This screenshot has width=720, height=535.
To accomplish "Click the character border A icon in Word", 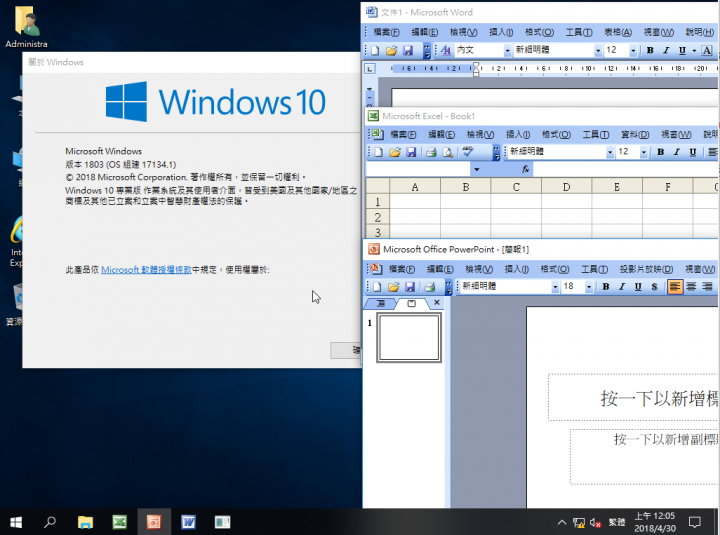I will click(707, 51).
